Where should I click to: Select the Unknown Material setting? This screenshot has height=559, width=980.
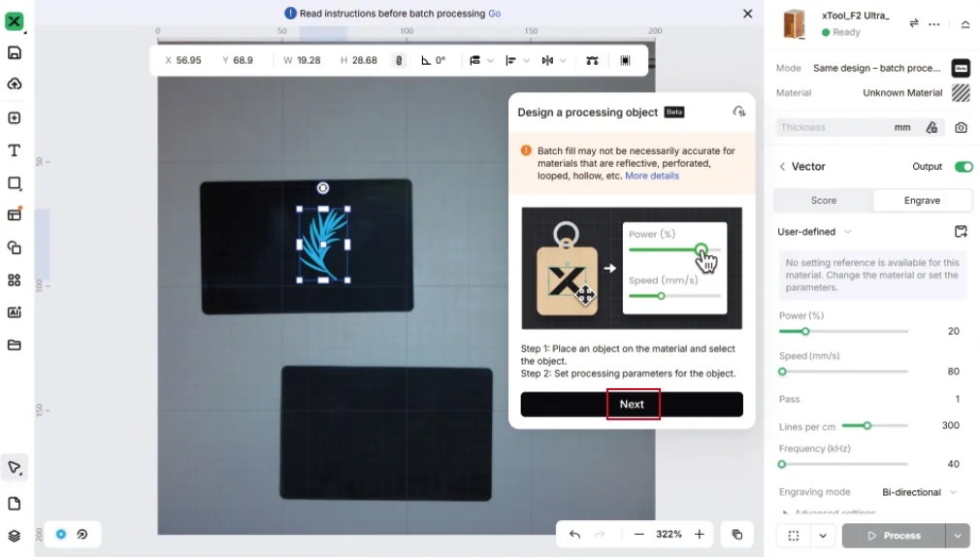coord(902,93)
